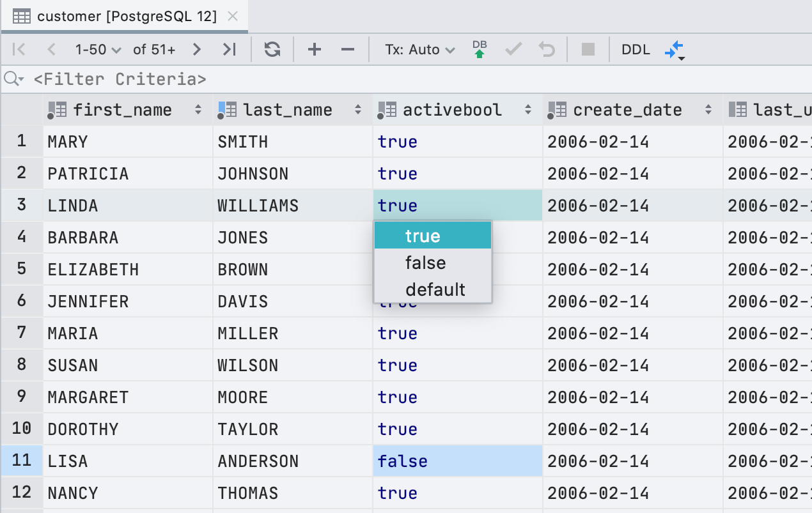Click the create_date column icon

(558, 110)
